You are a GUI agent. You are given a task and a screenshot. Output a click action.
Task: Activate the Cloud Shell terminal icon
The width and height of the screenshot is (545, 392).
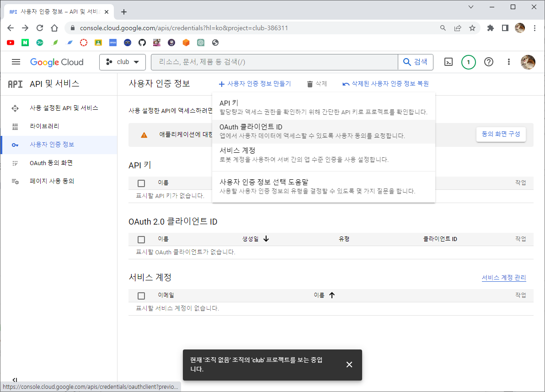click(449, 62)
